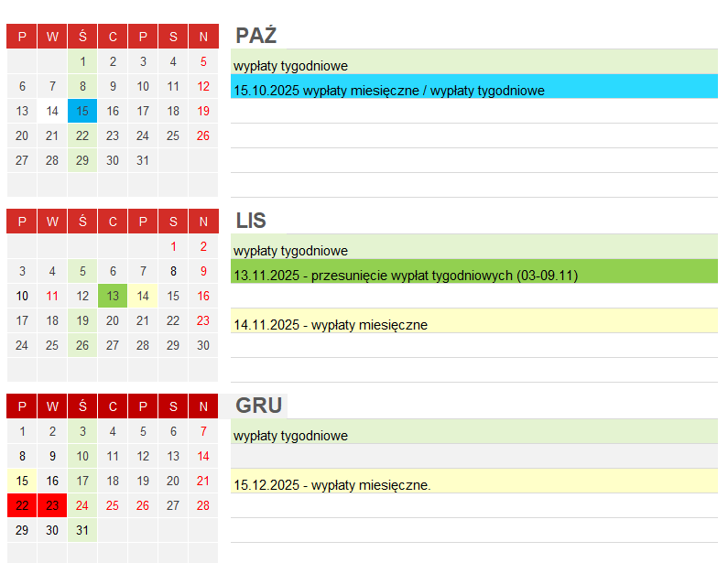
Task: Open the LIS month heading
Action: coord(251,221)
